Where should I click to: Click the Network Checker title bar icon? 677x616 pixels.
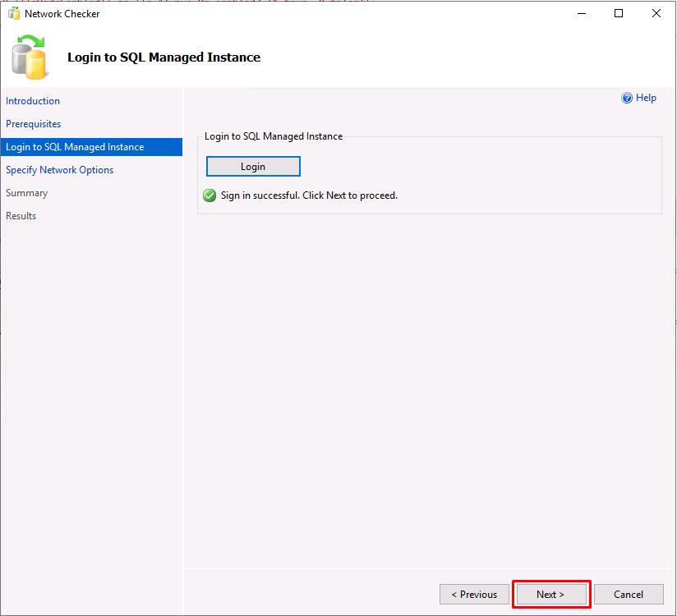14,13
